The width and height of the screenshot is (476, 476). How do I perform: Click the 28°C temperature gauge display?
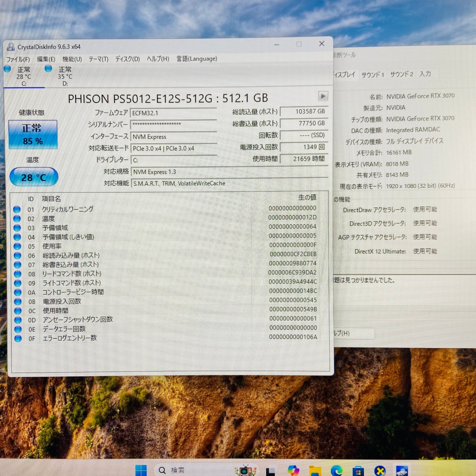[x=33, y=177]
